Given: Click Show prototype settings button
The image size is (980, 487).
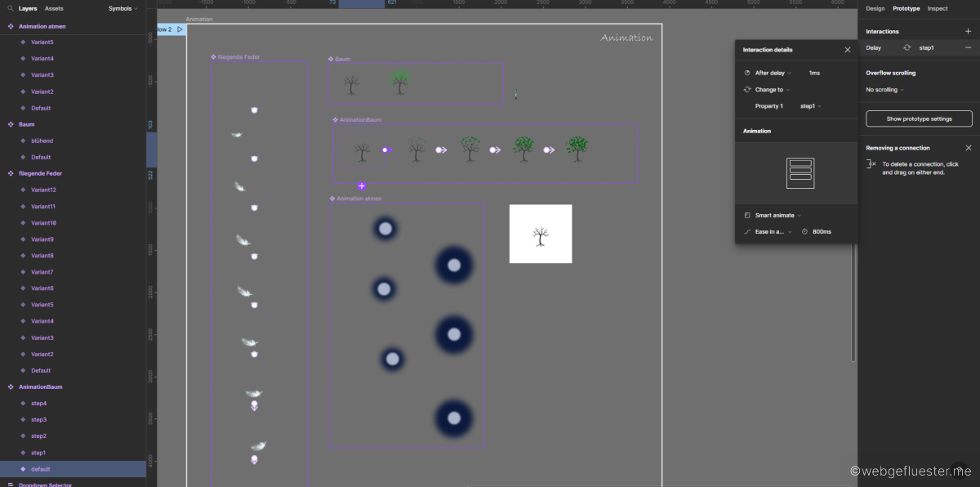Looking at the screenshot, I should (x=919, y=118).
